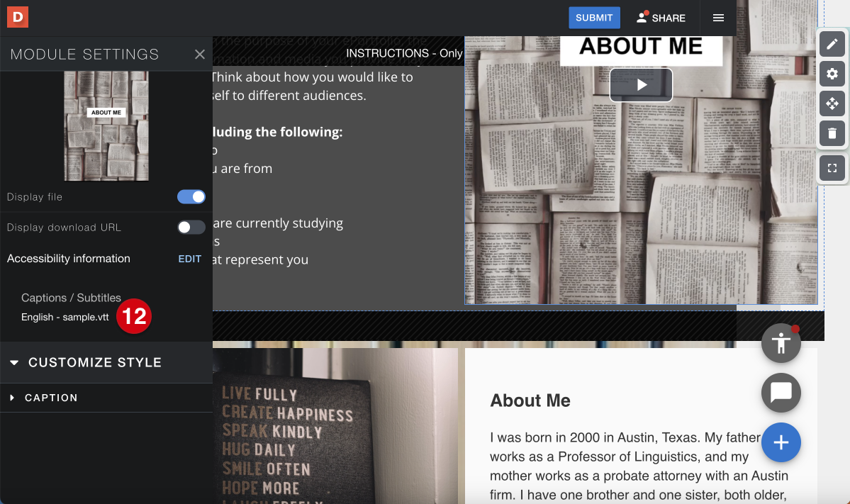
Task: Expand the CAPTION section
Action: pos(106,398)
